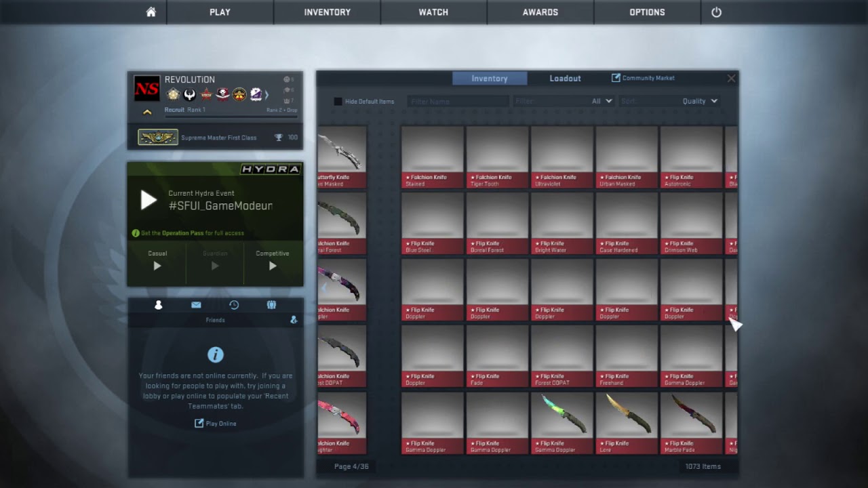This screenshot has width=868, height=488.
Task: Collapse profile with the yellow chevron
Action: 147,112
